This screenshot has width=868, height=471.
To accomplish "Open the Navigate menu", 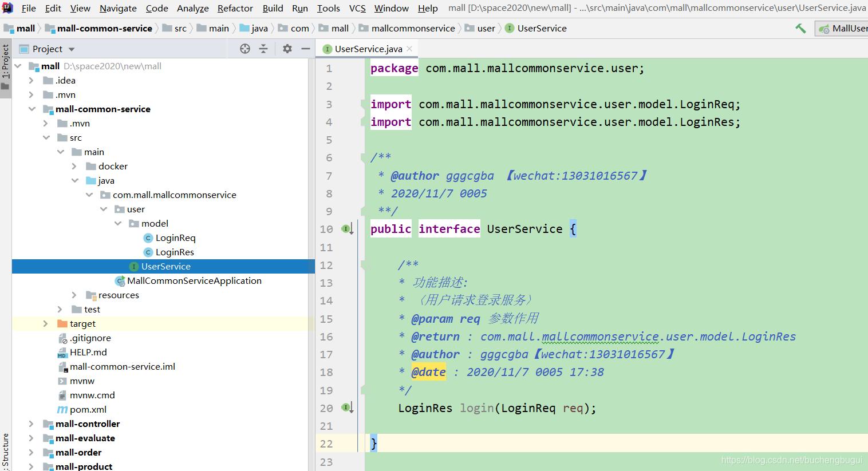I will 118,8.
